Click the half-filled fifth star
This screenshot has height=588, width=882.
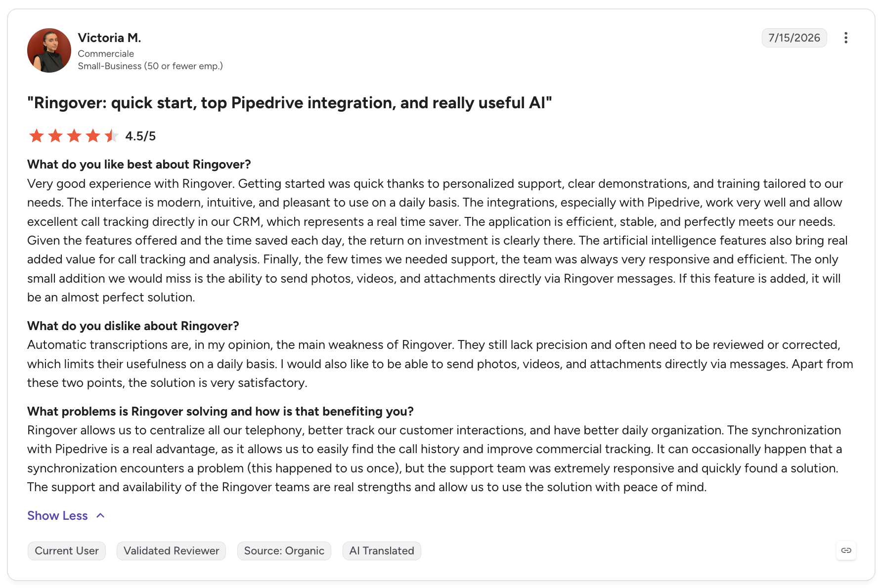(112, 136)
